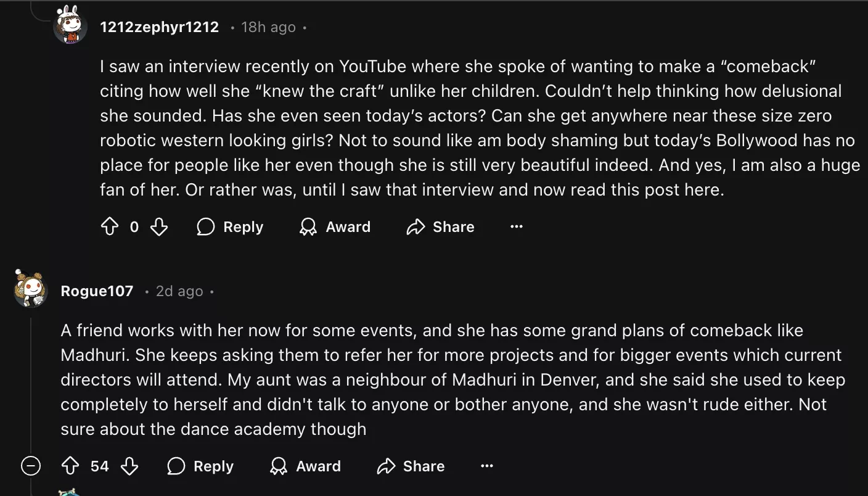Share Rogue107's comment

pyautogui.click(x=411, y=466)
